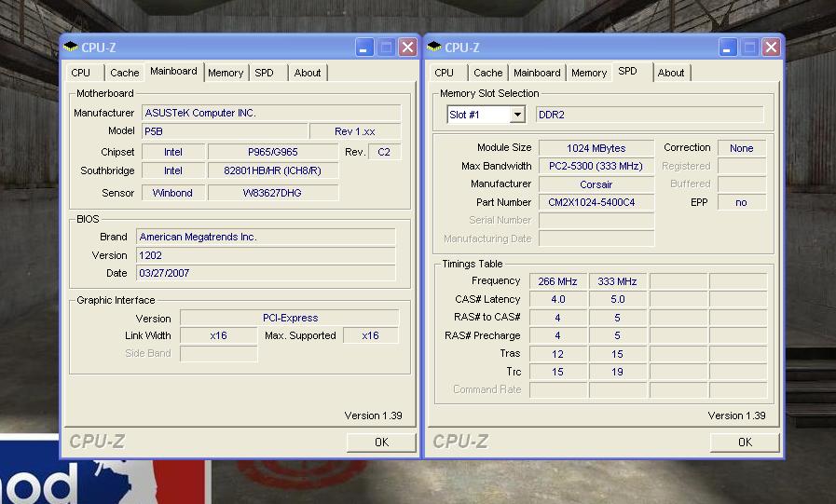Click the BIOS date 03/27/2007 field

[x=266, y=273]
